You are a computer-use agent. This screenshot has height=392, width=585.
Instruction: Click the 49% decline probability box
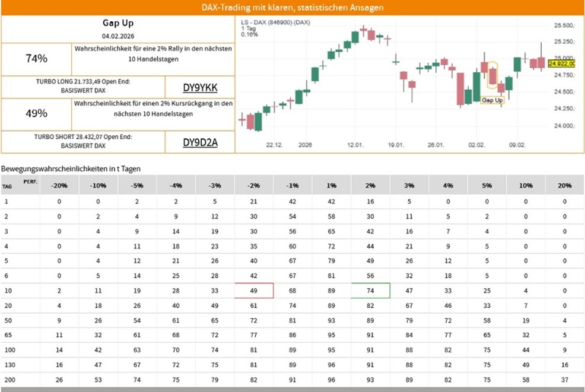tap(37, 113)
